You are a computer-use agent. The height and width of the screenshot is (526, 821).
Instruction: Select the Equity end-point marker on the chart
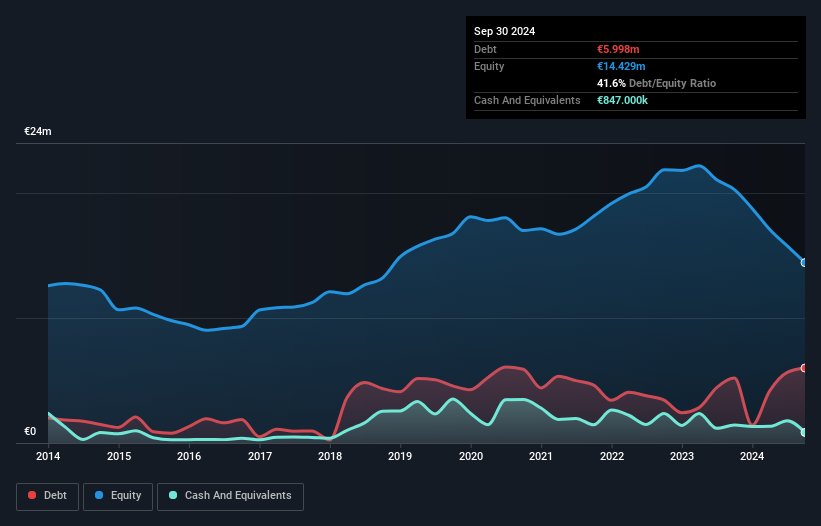(804, 263)
